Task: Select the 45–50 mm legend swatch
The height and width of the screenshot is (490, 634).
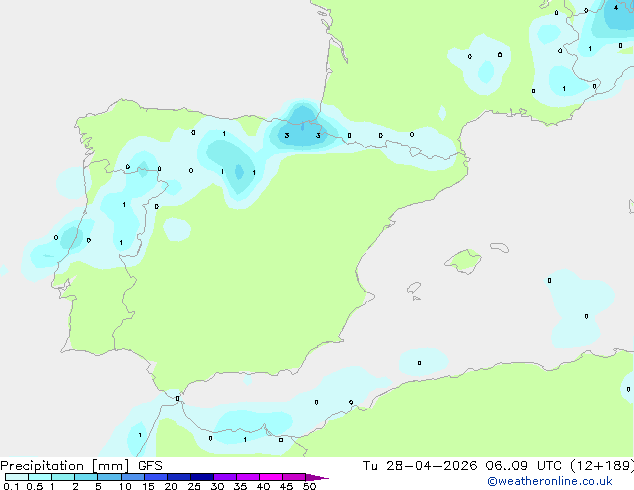Action: point(294,477)
